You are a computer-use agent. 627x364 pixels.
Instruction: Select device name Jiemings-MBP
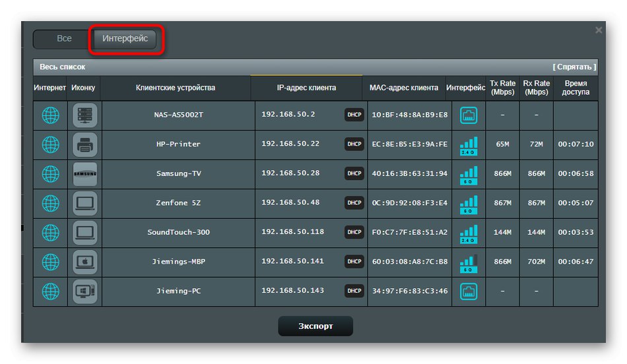click(178, 262)
